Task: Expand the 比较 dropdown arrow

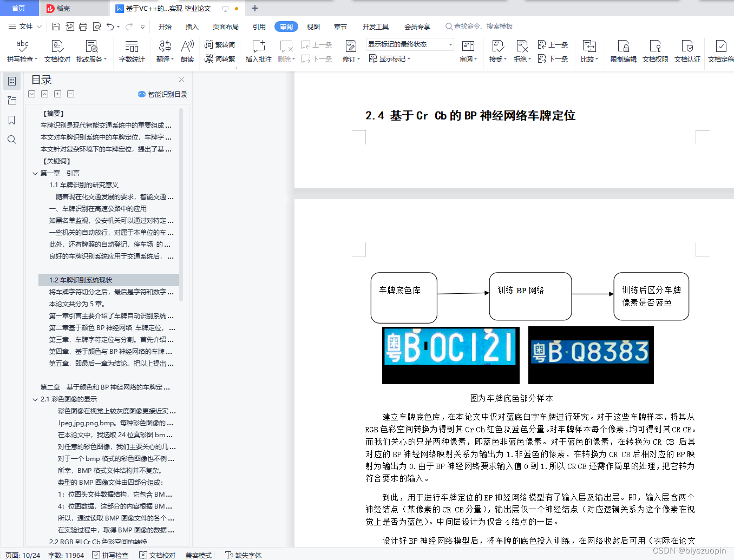Action: [597, 59]
